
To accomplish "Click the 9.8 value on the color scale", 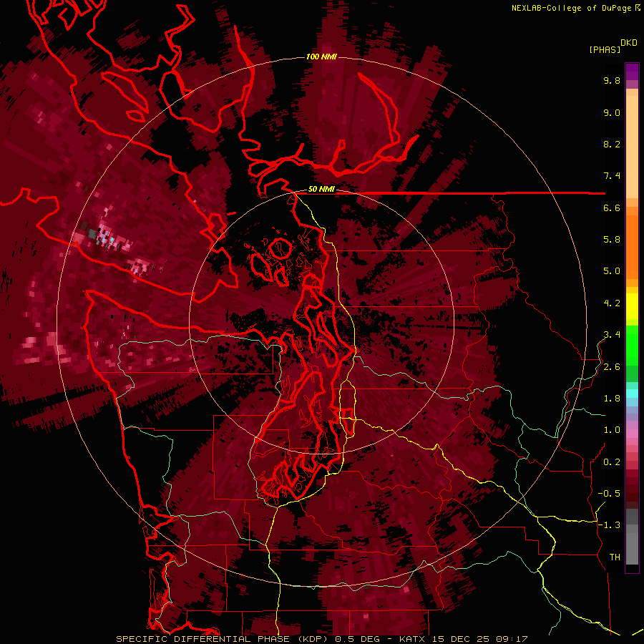I will (x=612, y=80).
